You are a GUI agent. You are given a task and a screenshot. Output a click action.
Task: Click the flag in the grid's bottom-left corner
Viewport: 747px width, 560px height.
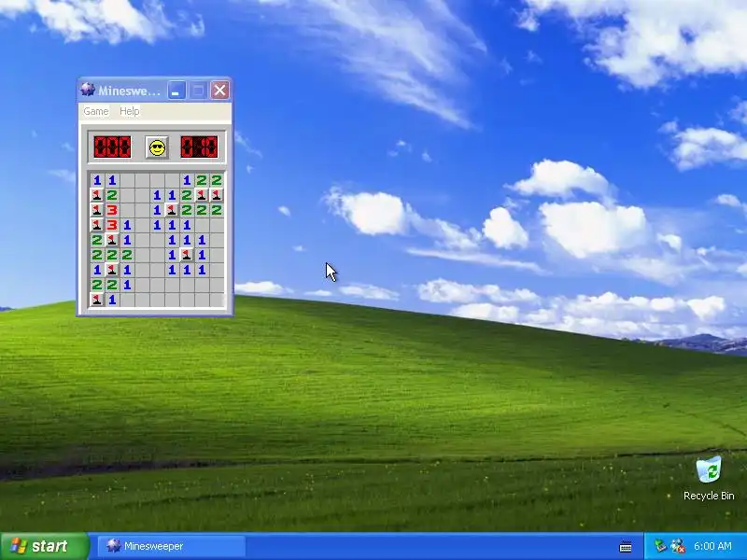(x=97, y=300)
